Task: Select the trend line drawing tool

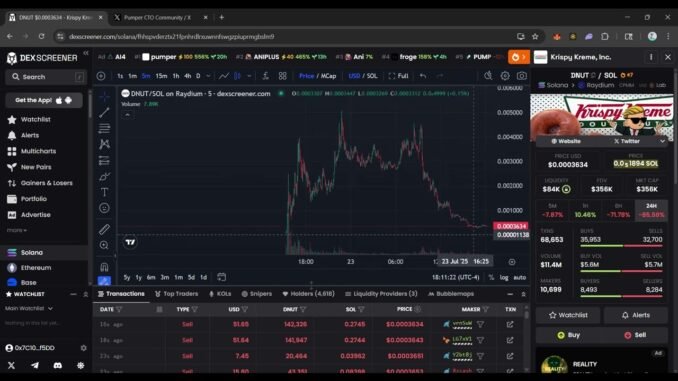Action: click(x=104, y=112)
